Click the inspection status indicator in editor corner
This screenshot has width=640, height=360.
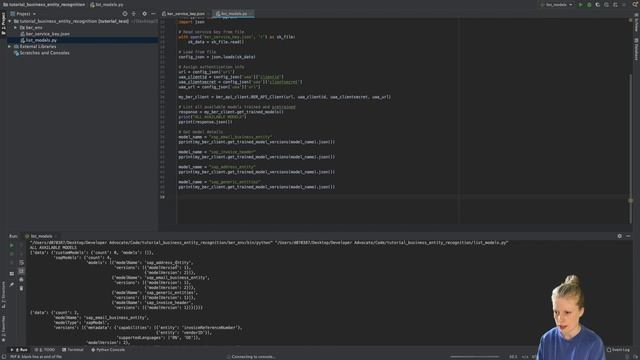point(631,20)
